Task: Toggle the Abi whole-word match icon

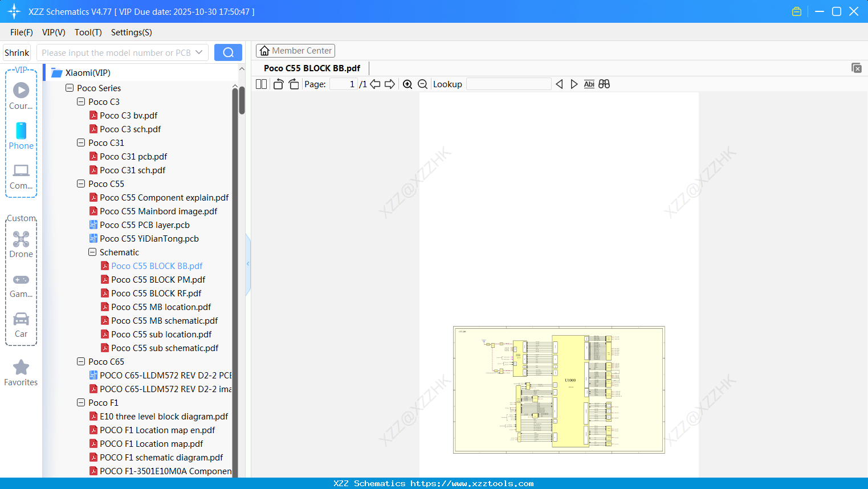Action: 589,84
